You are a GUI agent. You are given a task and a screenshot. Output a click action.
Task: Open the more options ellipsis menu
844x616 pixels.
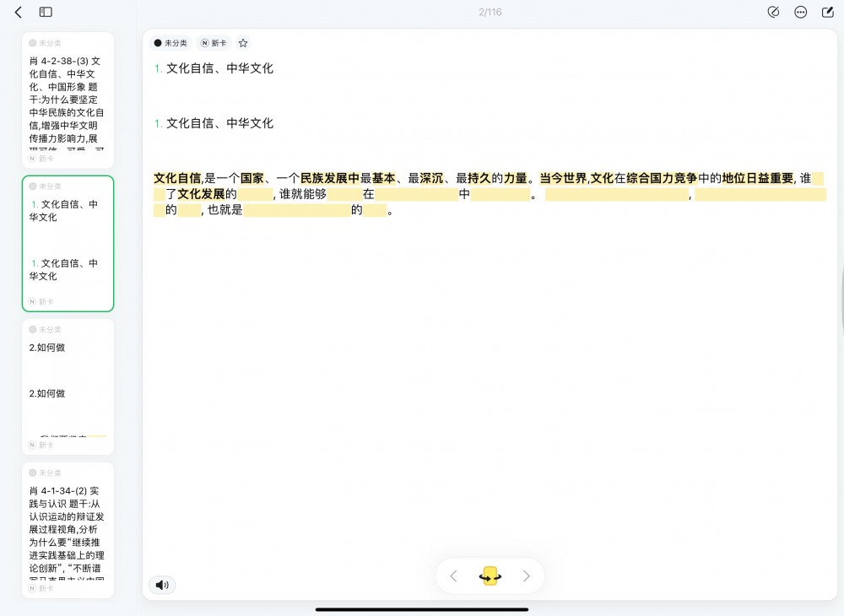[801, 13]
